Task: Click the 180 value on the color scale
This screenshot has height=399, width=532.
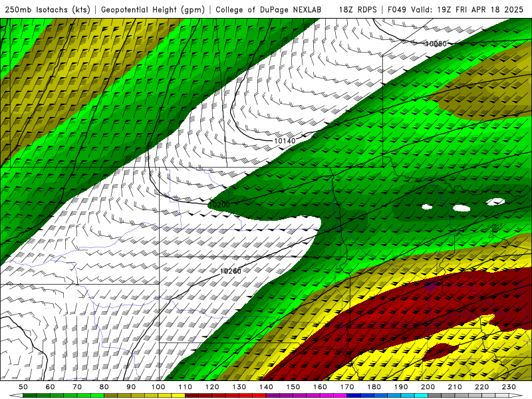Action: (374, 387)
